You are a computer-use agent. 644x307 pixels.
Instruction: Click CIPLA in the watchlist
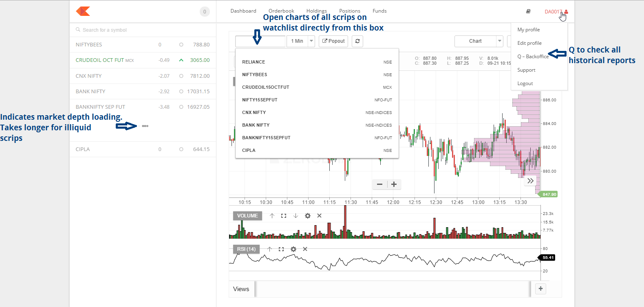[143, 149]
